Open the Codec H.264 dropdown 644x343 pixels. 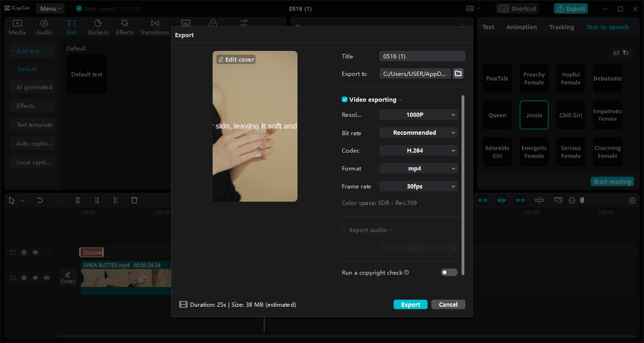[419, 150]
